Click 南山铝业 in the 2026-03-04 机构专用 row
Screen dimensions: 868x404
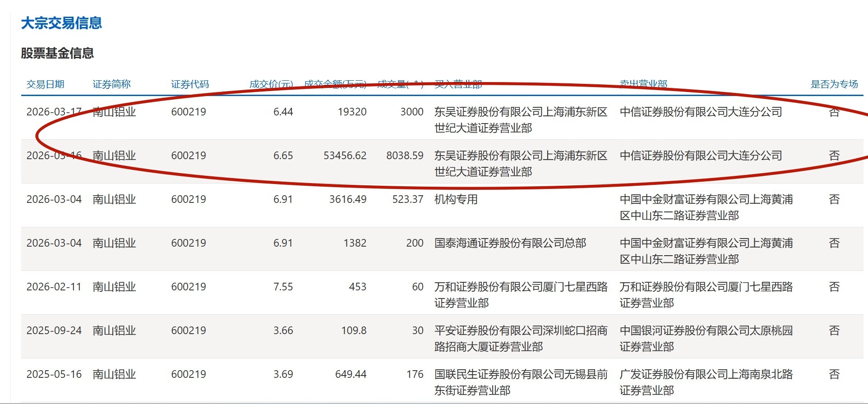click(114, 199)
